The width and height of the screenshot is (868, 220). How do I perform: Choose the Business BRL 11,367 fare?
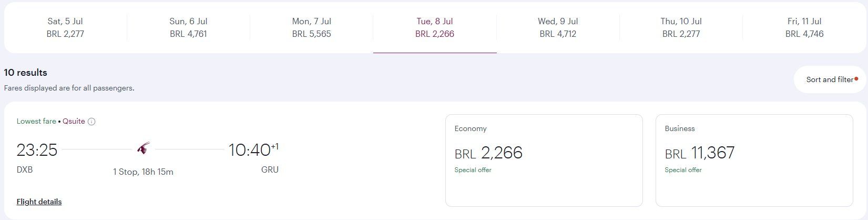(754, 161)
